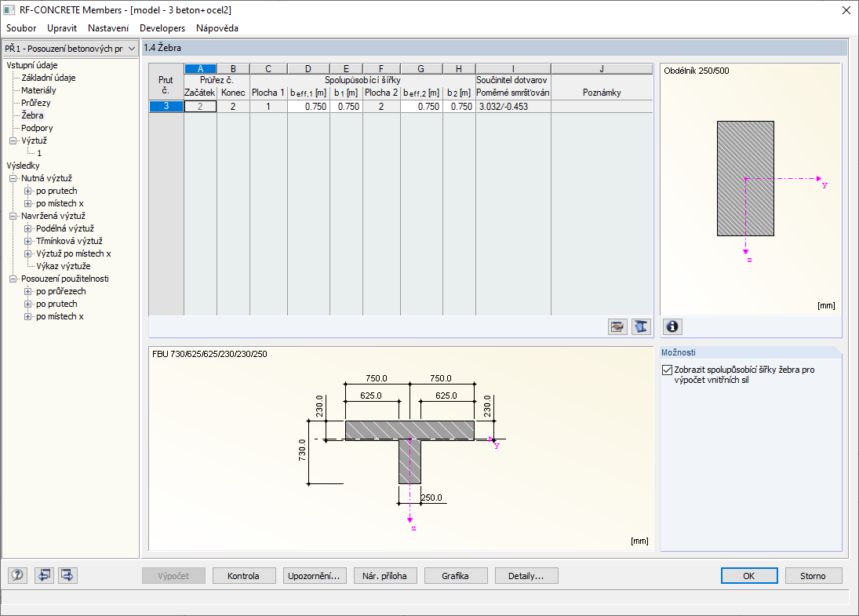Screen dimensions: 859x616
Task: Open the Developers menu
Action: [162, 28]
